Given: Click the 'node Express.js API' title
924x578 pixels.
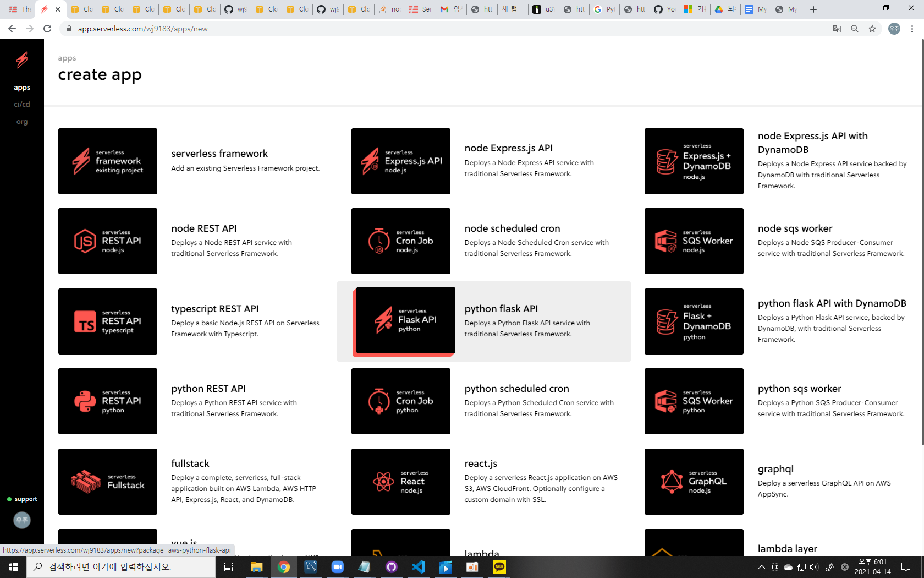Looking at the screenshot, I should [x=509, y=148].
